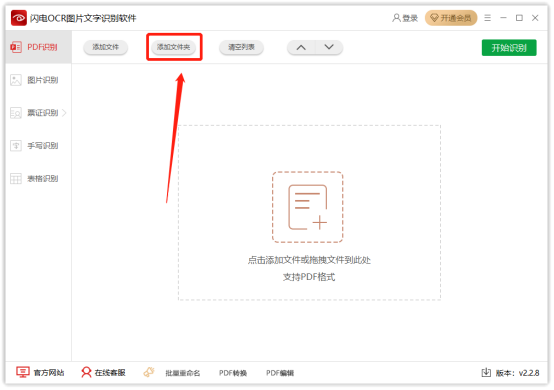
Task: Click the 在线客服 person icon
Action: tap(86, 372)
